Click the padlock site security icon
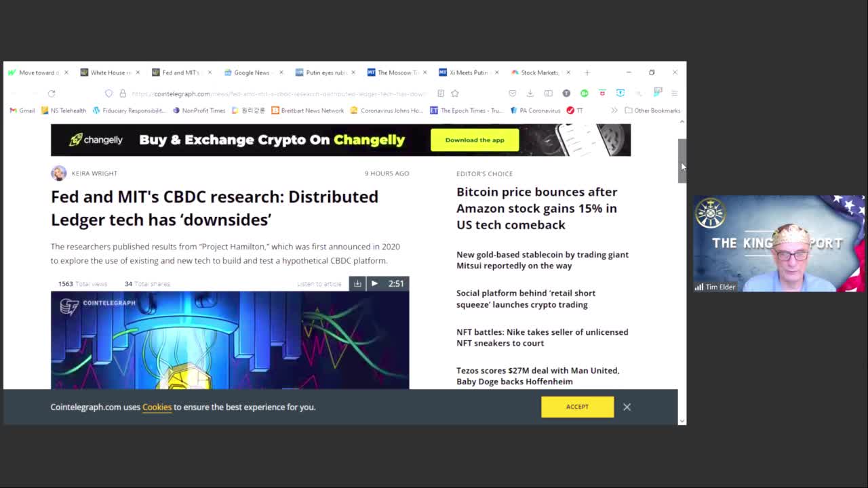 coord(123,94)
